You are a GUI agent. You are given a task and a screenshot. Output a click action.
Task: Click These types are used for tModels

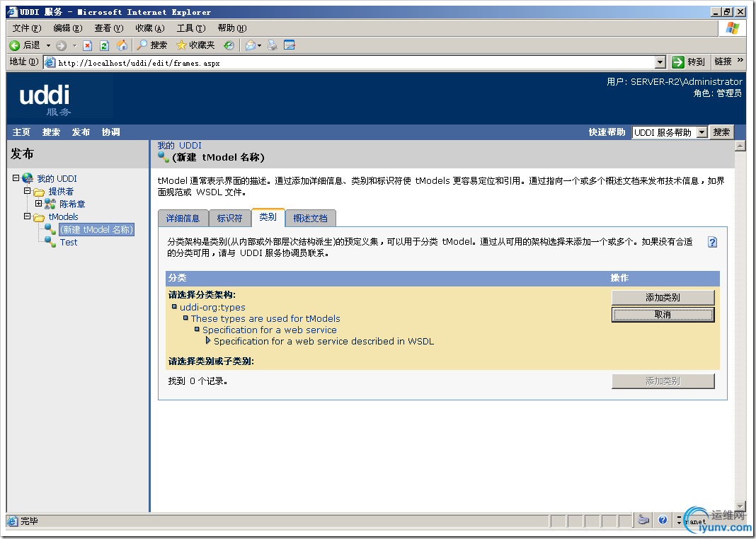coord(265,318)
